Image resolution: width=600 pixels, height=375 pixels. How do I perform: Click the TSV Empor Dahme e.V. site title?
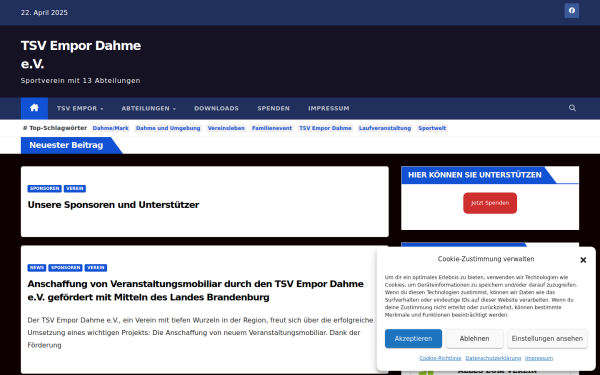pos(81,54)
